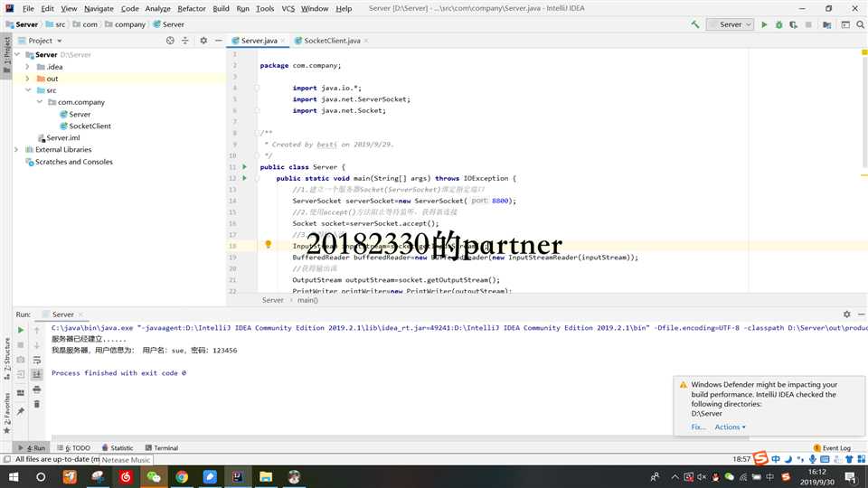Open the File menu
This screenshot has height=488, width=868.
point(28,8)
